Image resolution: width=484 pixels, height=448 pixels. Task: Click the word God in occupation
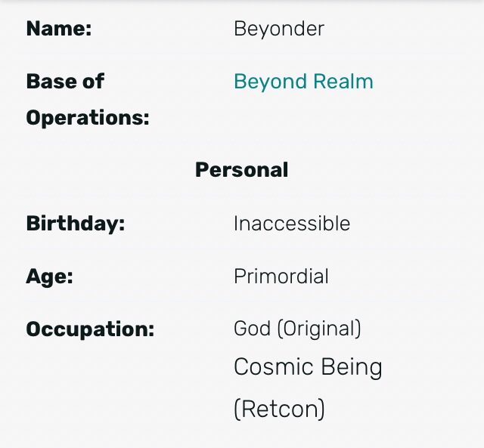point(252,329)
